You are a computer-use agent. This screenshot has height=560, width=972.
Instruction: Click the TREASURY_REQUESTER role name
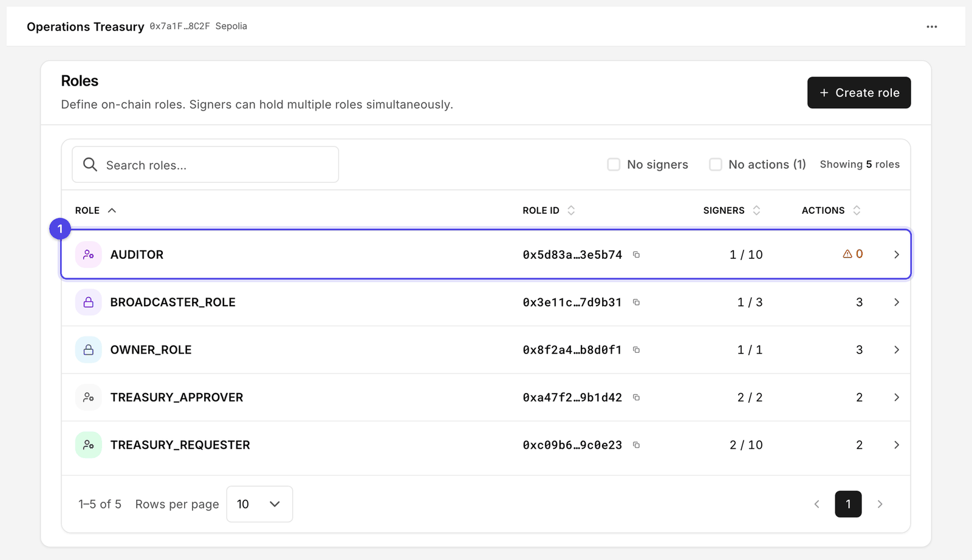[x=180, y=445]
